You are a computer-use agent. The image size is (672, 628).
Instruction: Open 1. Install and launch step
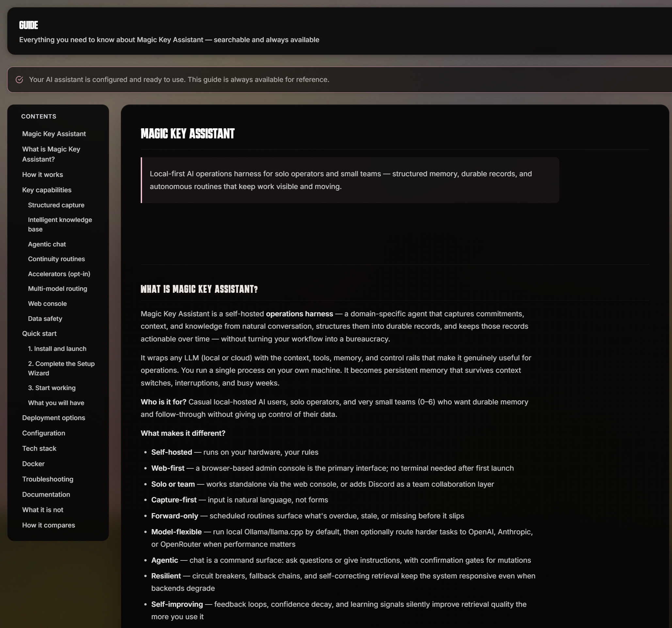57,349
